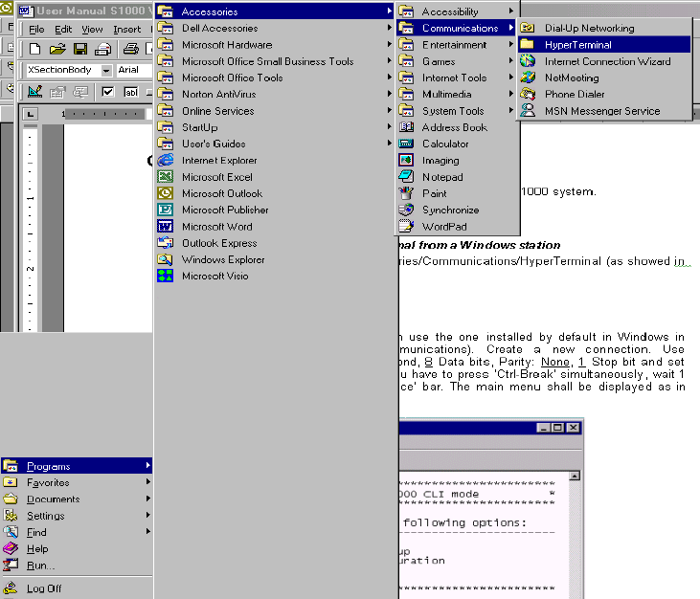This screenshot has width=700, height=599.
Task: Expand the StartUp program group
Action: pyautogui.click(x=276, y=127)
